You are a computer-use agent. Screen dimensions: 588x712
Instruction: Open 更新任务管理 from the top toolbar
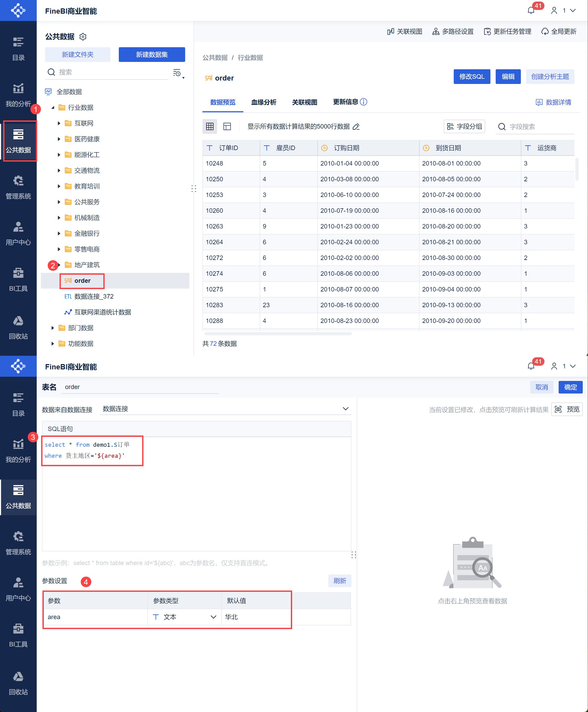[x=507, y=31]
